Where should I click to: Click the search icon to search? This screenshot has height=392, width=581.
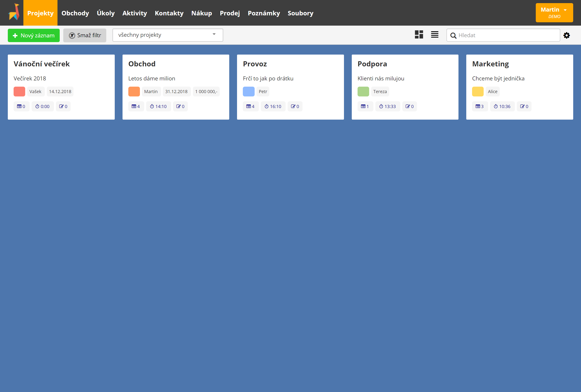click(454, 35)
